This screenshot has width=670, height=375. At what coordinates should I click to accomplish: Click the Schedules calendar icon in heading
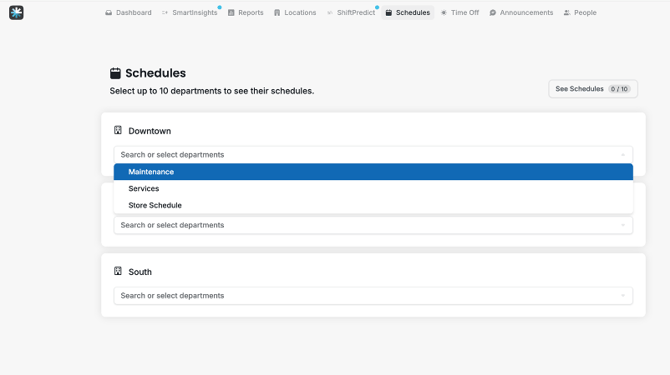coord(115,73)
